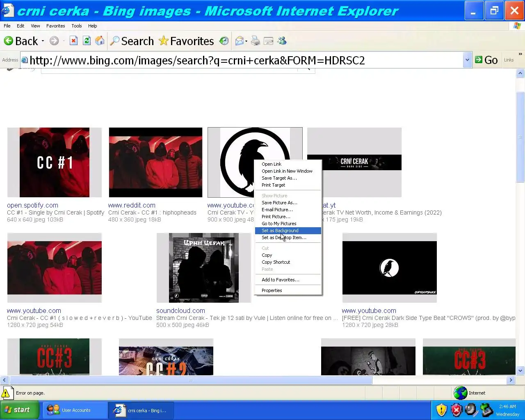Viewport: 525px width, 420px height.
Task: Click crni cerka Bing taskbar button
Action: (142, 410)
